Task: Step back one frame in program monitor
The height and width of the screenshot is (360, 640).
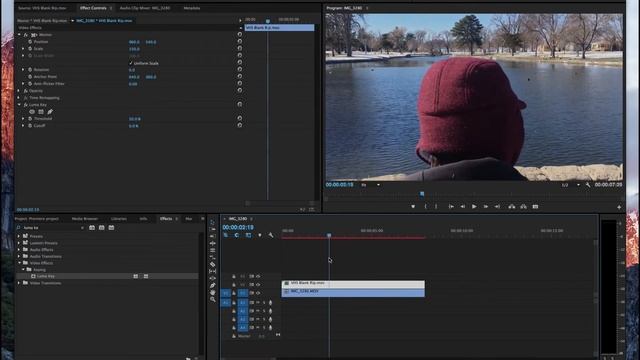Action: pyautogui.click(x=462, y=207)
